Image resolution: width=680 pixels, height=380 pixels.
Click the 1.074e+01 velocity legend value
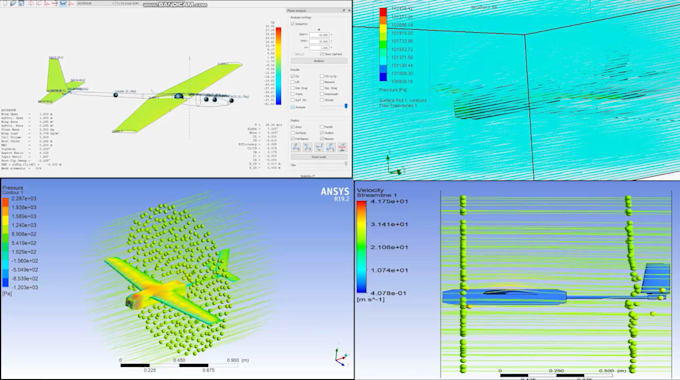point(389,270)
